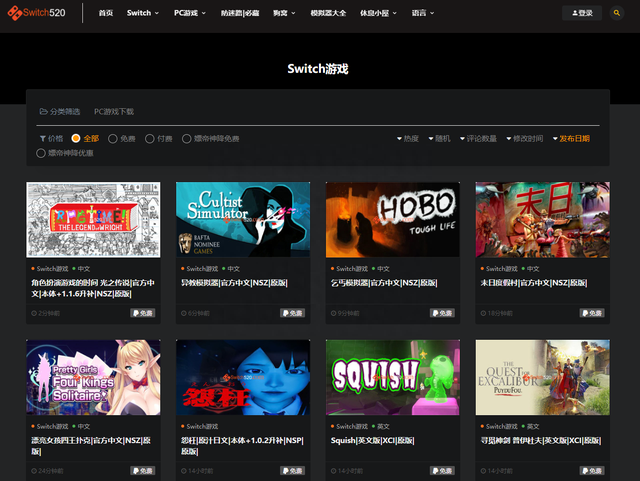
Task: Open the blue-faced 怨柱 horror thumbnail
Action: coord(243,377)
